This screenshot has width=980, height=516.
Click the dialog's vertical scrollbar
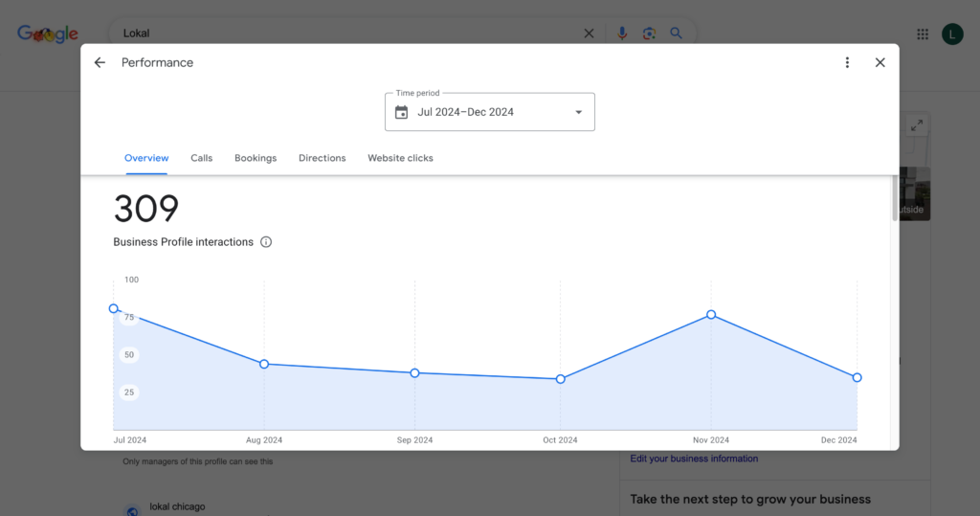[x=895, y=199]
